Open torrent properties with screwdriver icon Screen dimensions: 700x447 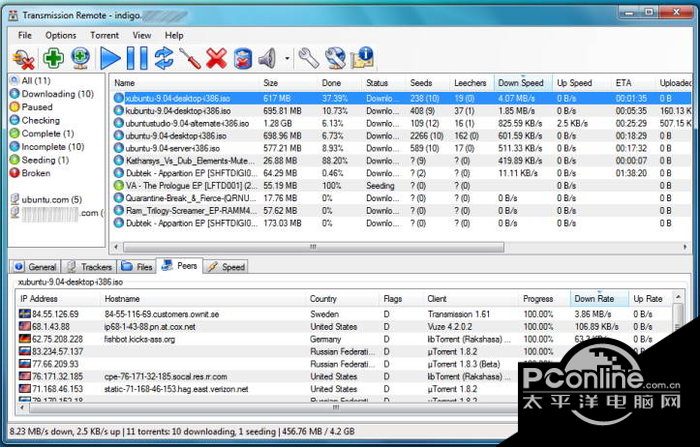tap(190, 58)
